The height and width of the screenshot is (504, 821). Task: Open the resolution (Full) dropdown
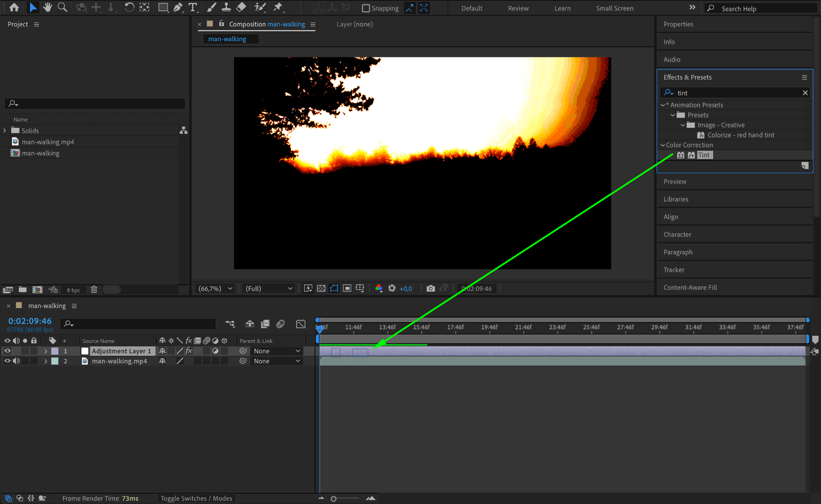point(269,288)
